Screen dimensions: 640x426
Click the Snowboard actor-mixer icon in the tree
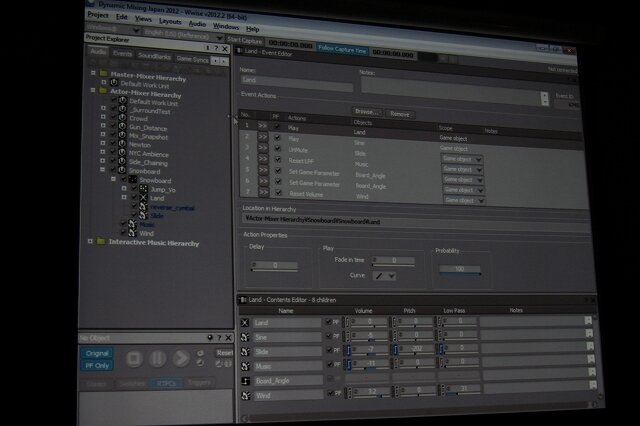click(131, 180)
